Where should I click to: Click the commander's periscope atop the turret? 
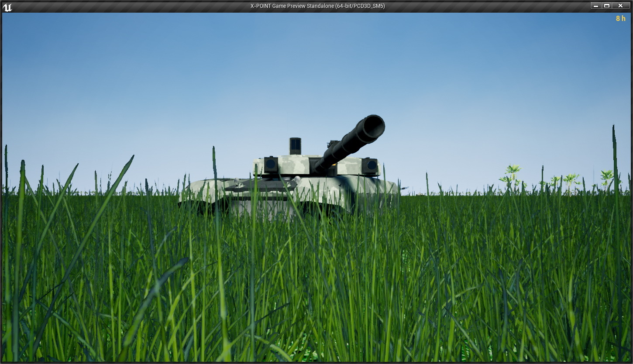click(x=295, y=146)
